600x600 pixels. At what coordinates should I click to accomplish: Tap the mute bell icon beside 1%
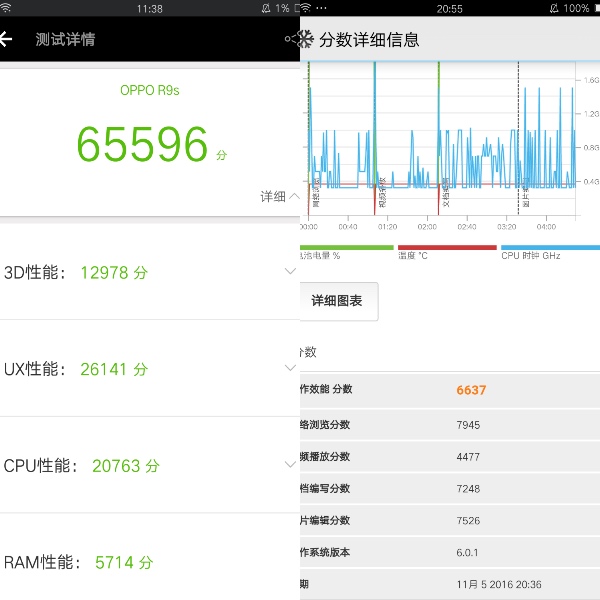[x=266, y=8]
